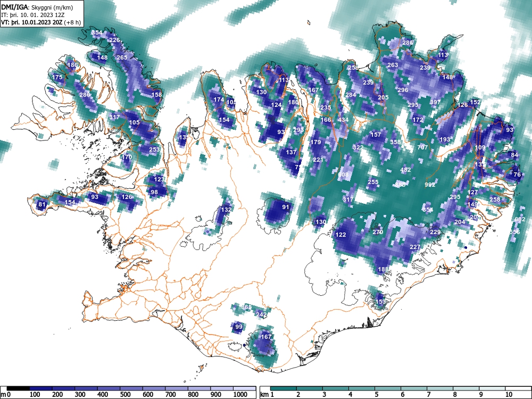
Task: Click the 707 visibility value on the map
Action: (x=422, y=147)
